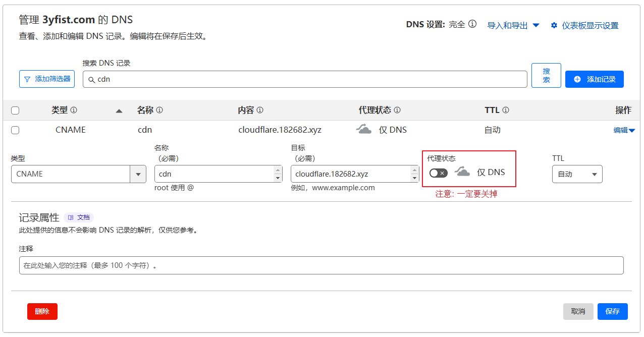Screen dimensions: 644x337
Task: Click the info icon next to 代理状态 header
Action: coord(397,110)
